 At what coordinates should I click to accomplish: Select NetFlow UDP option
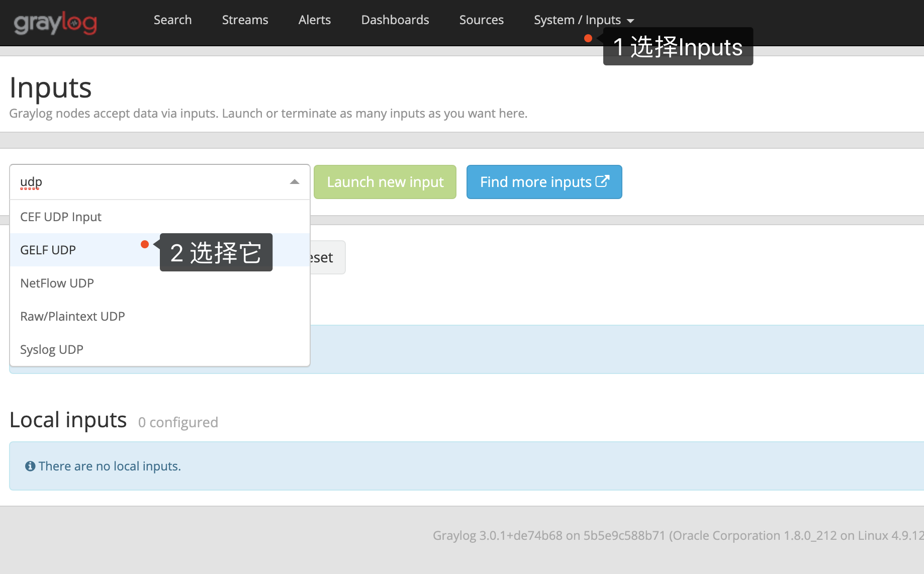(x=160, y=283)
